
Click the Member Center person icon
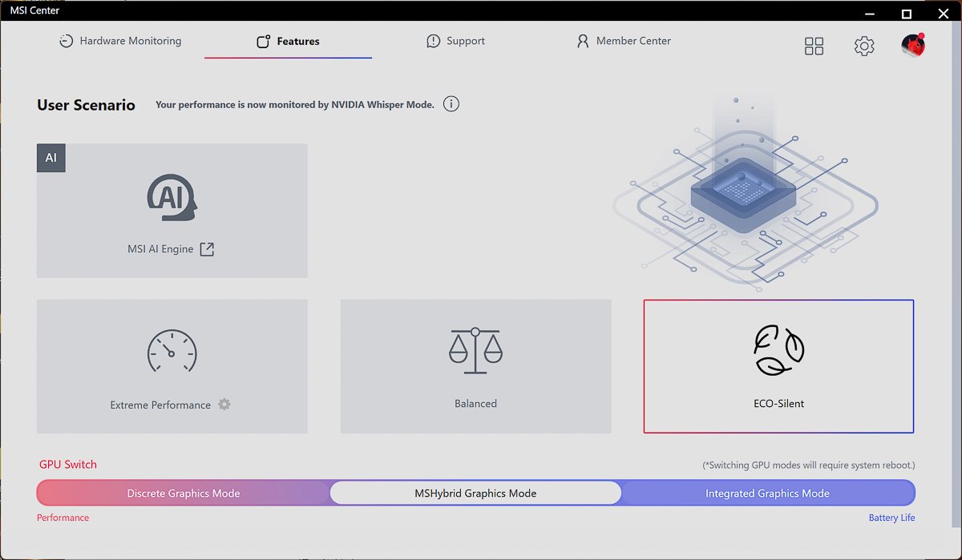pos(583,41)
